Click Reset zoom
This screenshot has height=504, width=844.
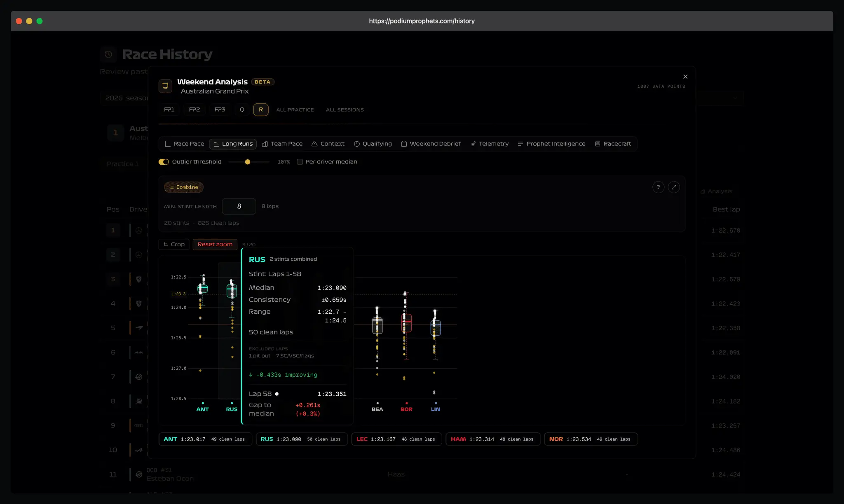coord(215,244)
